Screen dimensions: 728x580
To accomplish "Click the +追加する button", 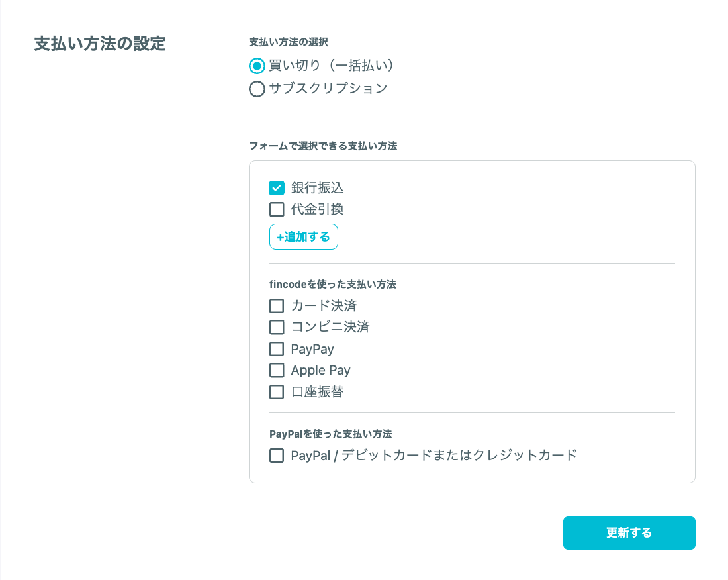I will 304,237.
